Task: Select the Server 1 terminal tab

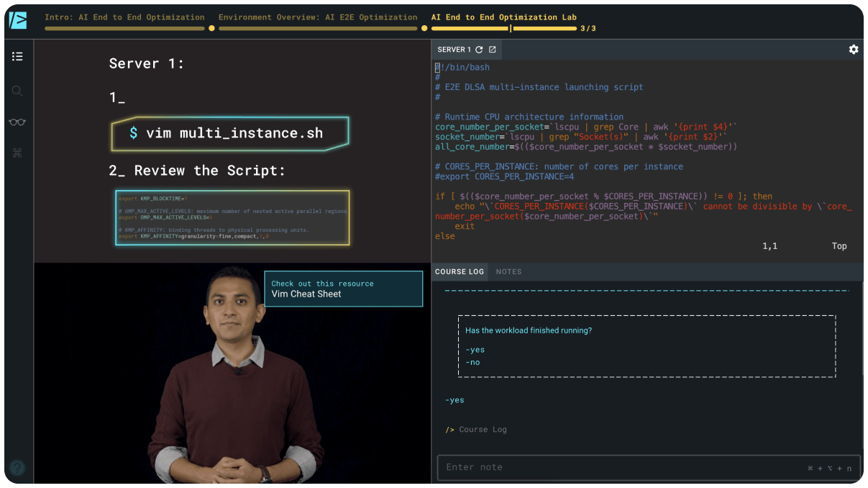Action: click(454, 50)
